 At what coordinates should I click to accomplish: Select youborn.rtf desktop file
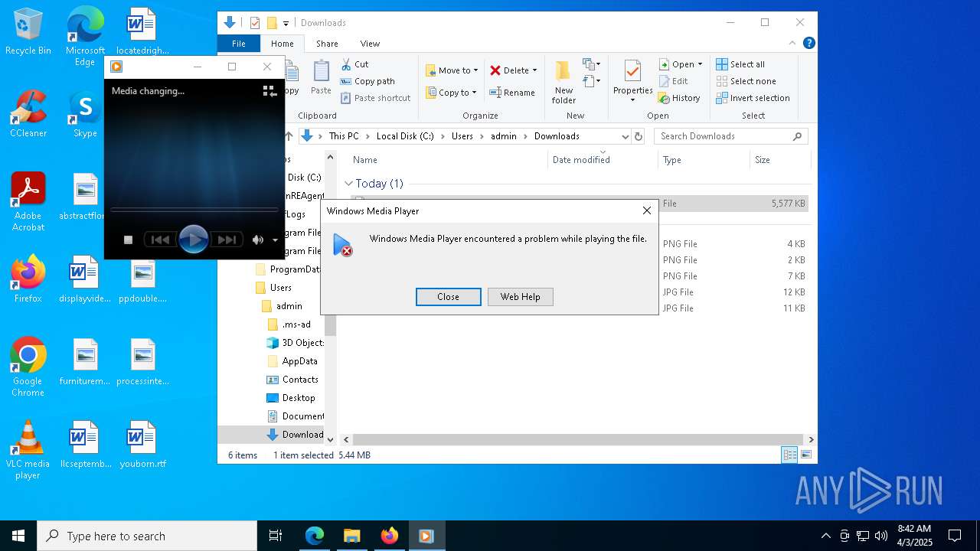142,444
